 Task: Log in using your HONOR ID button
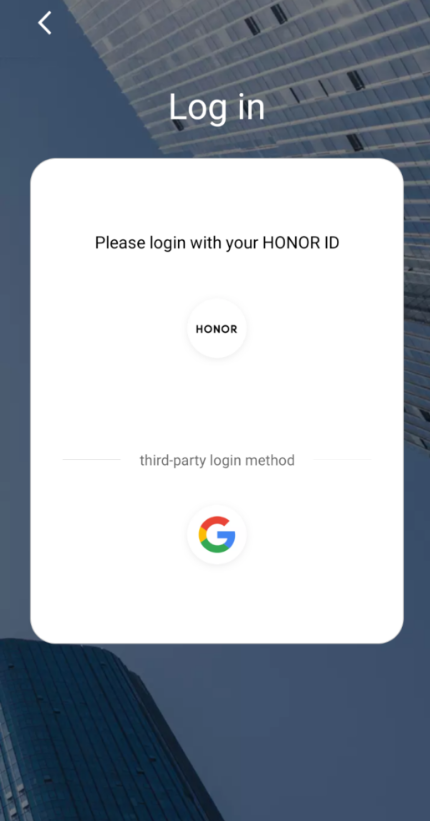click(x=217, y=329)
